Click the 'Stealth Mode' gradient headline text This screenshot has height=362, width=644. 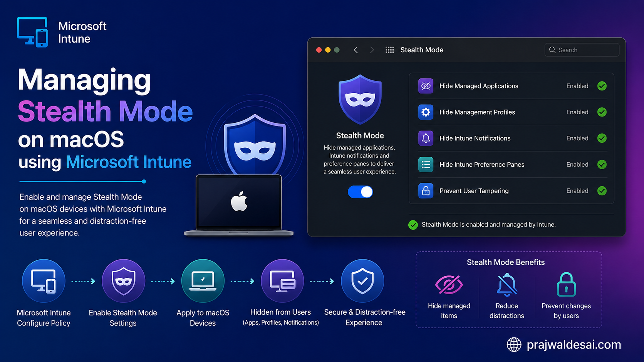coord(105,112)
